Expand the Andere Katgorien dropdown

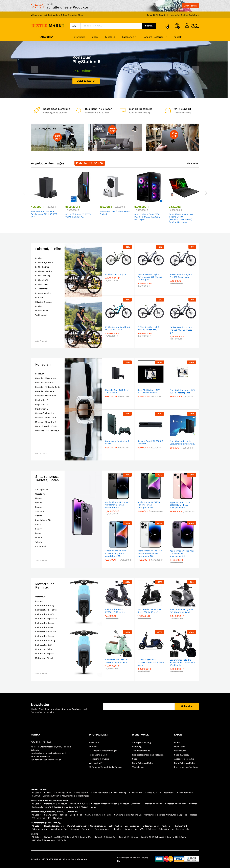click(x=155, y=37)
